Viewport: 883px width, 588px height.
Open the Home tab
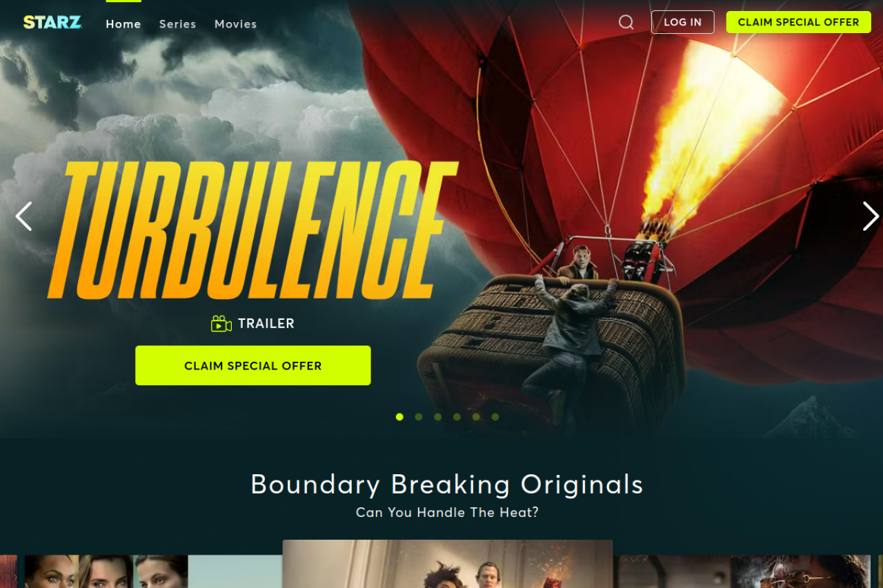[123, 24]
